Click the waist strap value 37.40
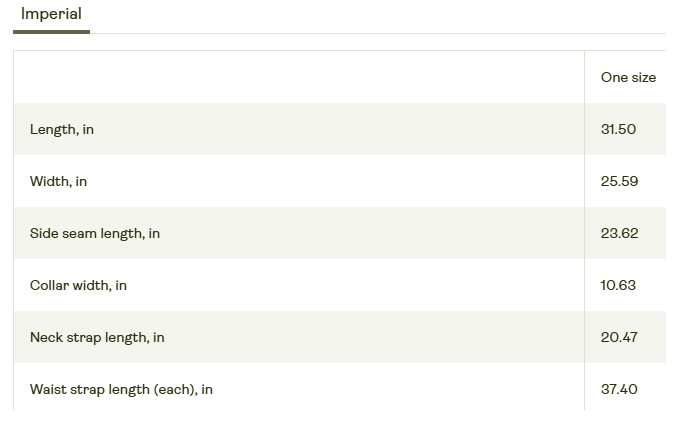Screen dimensions: 680x422 coord(619,389)
